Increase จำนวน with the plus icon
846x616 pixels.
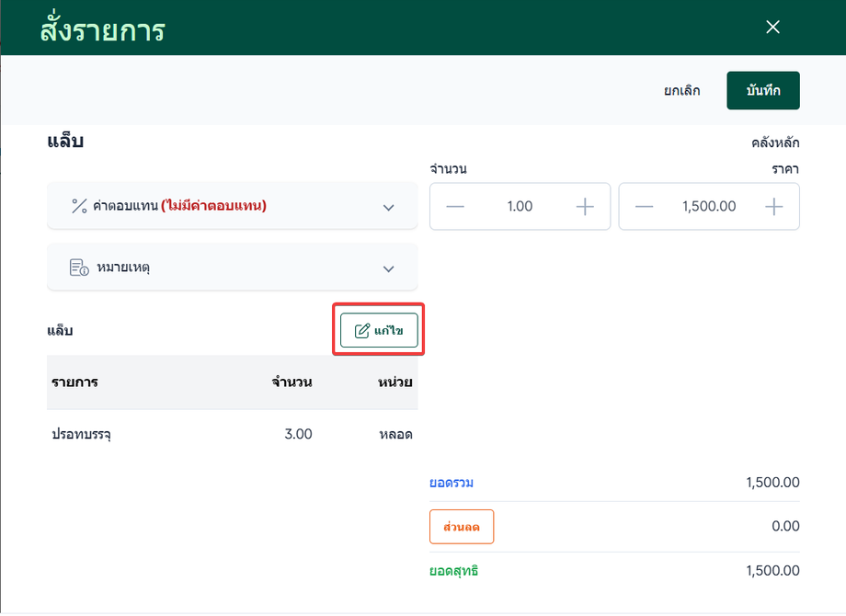585,207
